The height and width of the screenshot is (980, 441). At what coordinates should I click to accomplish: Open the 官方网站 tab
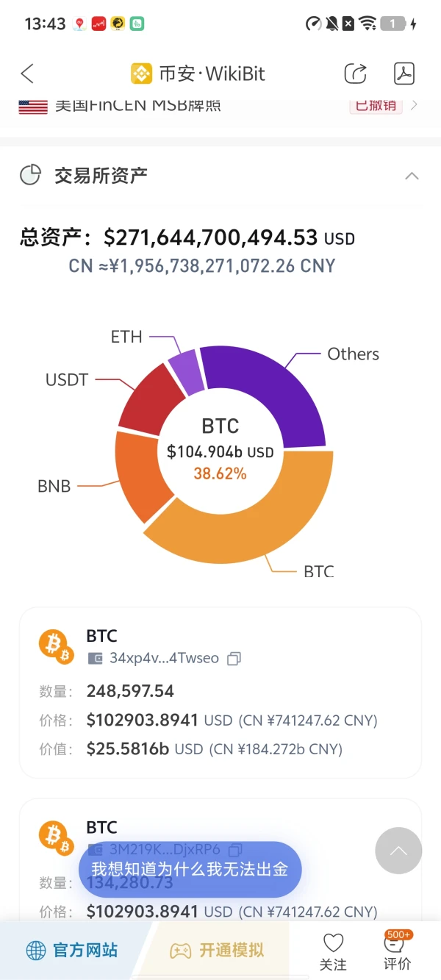[x=72, y=951]
